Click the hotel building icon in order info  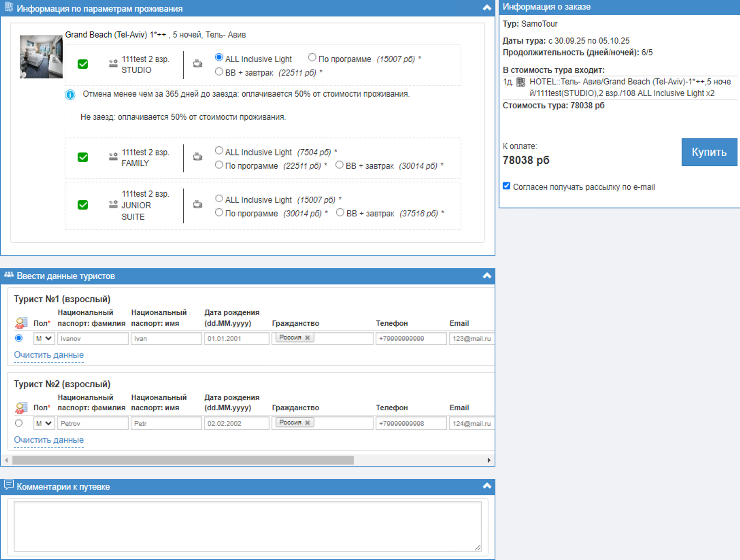pyautogui.click(x=521, y=82)
